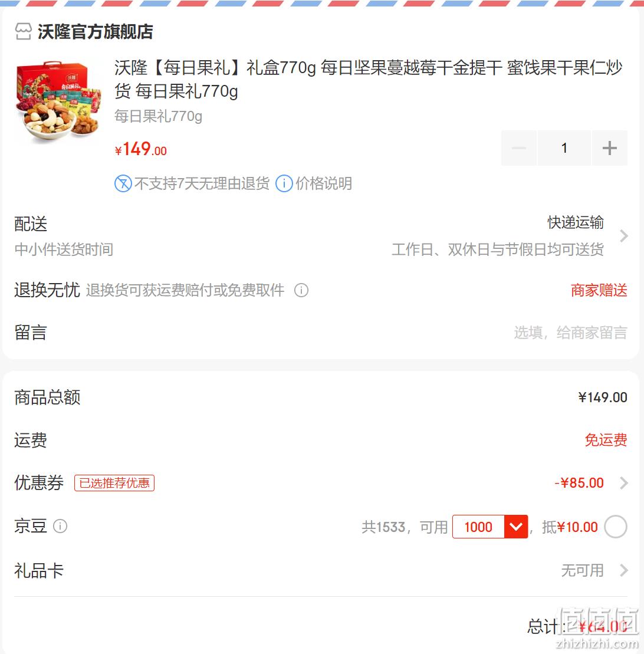
Task: Click the nut gift box product thumbnail
Action: point(58,102)
